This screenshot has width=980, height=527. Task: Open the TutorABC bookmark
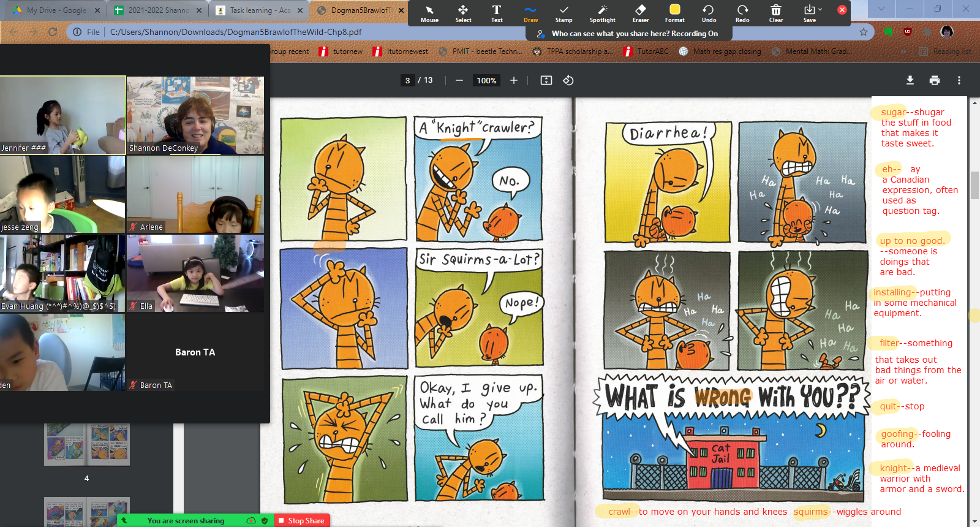click(646, 51)
